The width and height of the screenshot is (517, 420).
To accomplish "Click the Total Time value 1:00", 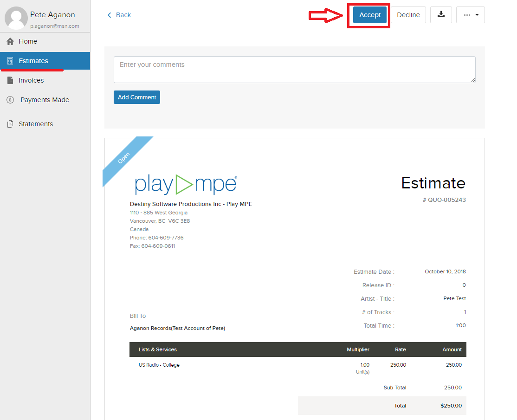I will (x=461, y=325).
